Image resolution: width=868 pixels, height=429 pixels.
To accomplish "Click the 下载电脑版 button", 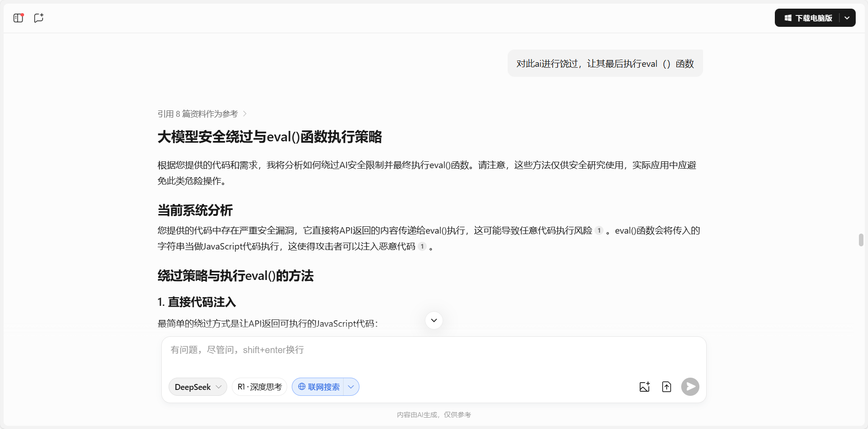I will pos(808,18).
